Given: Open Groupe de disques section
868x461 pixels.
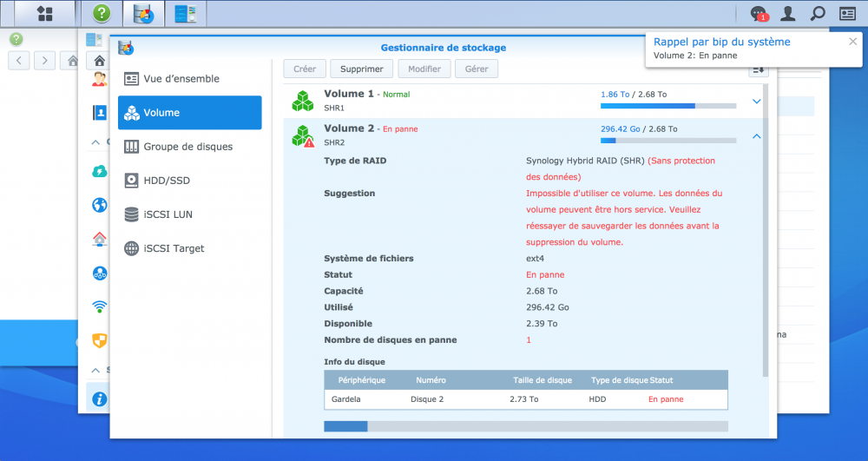Looking at the screenshot, I should [189, 147].
